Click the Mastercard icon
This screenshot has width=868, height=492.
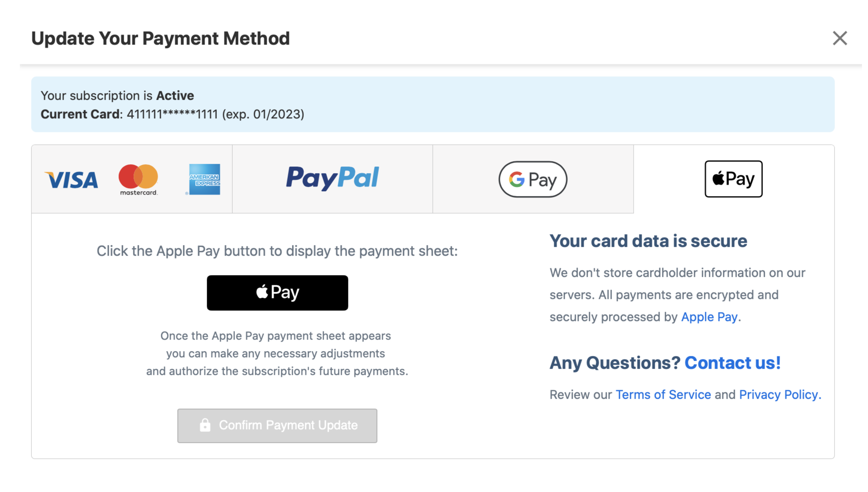tap(137, 178)
